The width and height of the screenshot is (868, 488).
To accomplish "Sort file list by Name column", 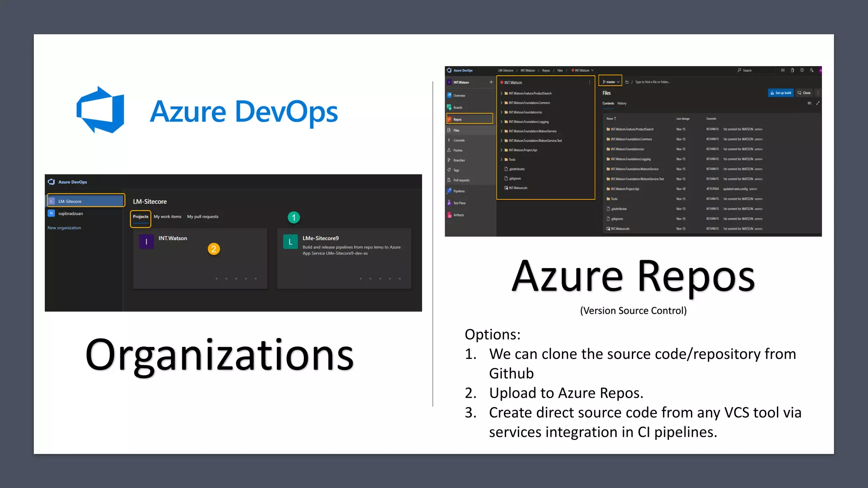I will (x=611, y=119).
